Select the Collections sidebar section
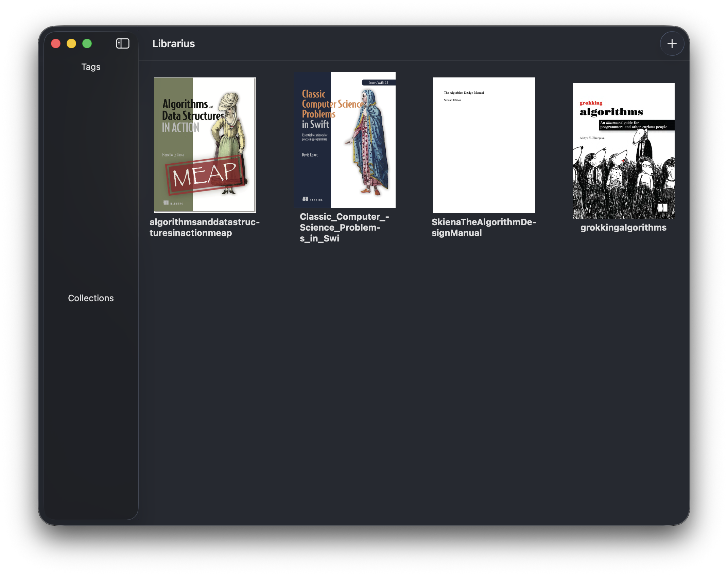The height and width of the screenshot is (576, 728). click(91, 298)
